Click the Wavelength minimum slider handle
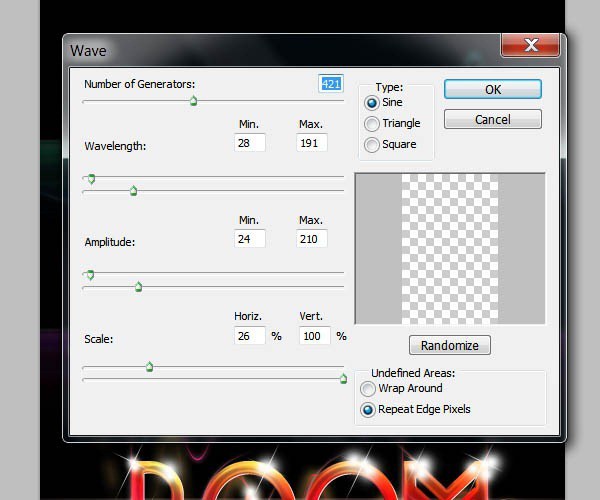Viewport: 600px width, 500px height. [x=91, y=178]
